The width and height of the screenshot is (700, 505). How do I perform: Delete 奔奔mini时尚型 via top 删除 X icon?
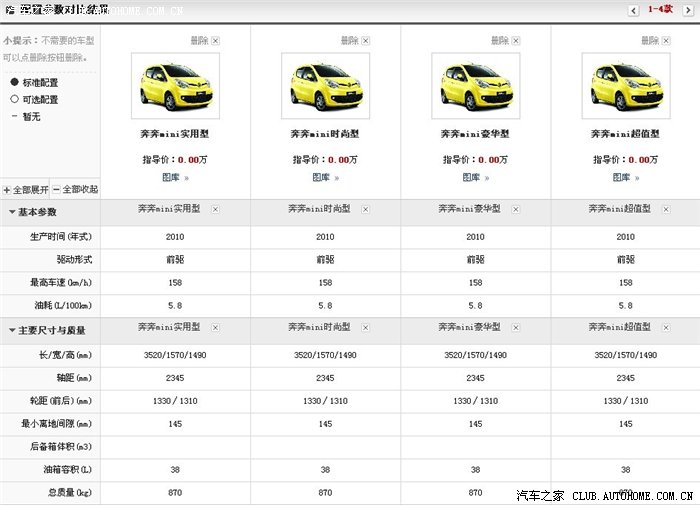[x=366, y=41]
